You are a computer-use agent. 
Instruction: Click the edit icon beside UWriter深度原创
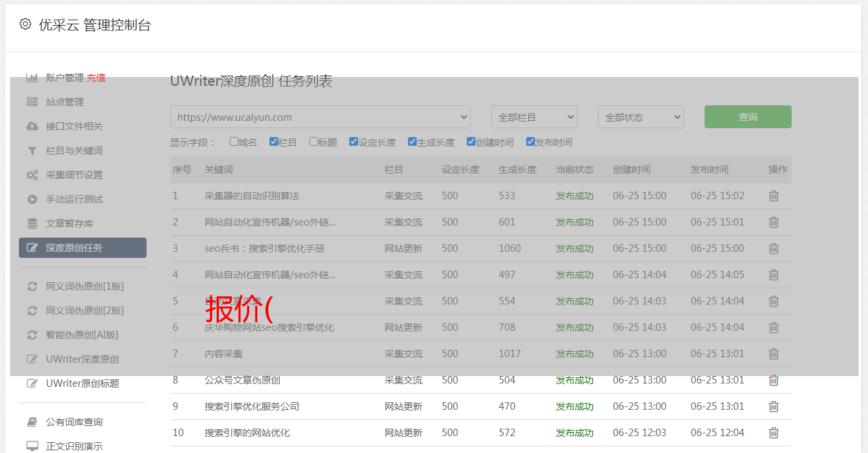coord(32,359)
